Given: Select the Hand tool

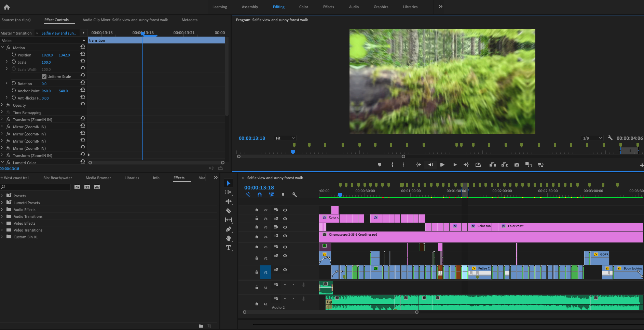Looking at the screenshot, I should point(228,238).
